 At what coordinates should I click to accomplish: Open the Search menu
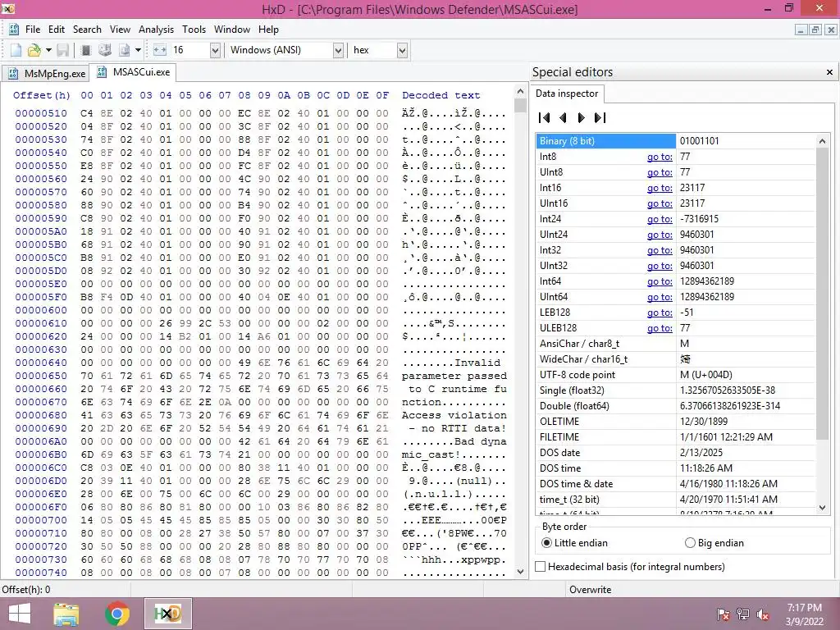pyautogui.click(x=87, y=30)
